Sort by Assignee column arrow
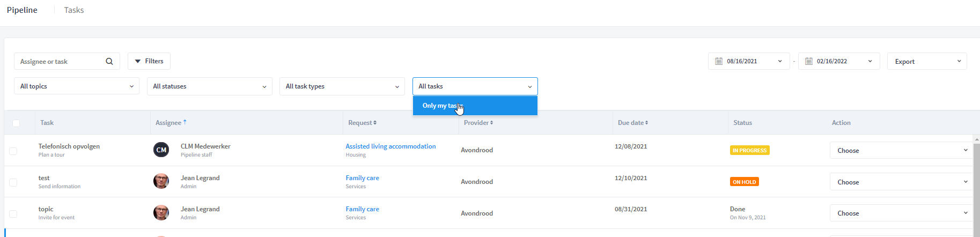Viewport: 980px width, 237px height. click(x=185, y=122)
